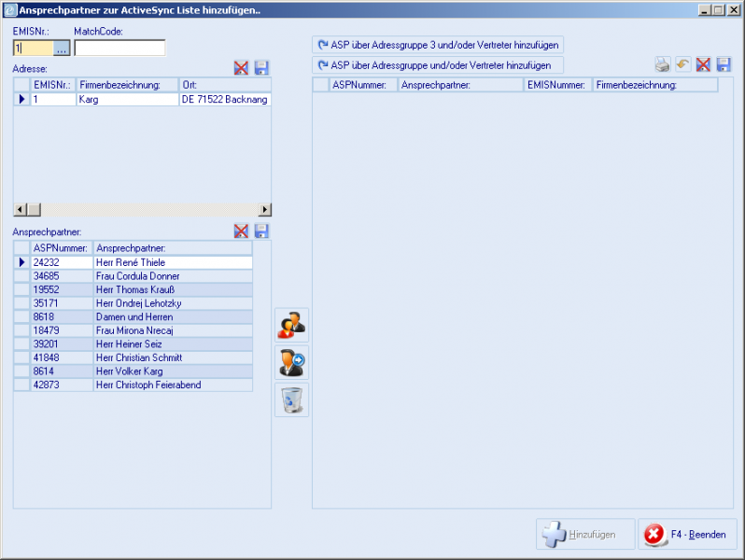Click ASP number 41848 cell

click(x=62, y=357)
